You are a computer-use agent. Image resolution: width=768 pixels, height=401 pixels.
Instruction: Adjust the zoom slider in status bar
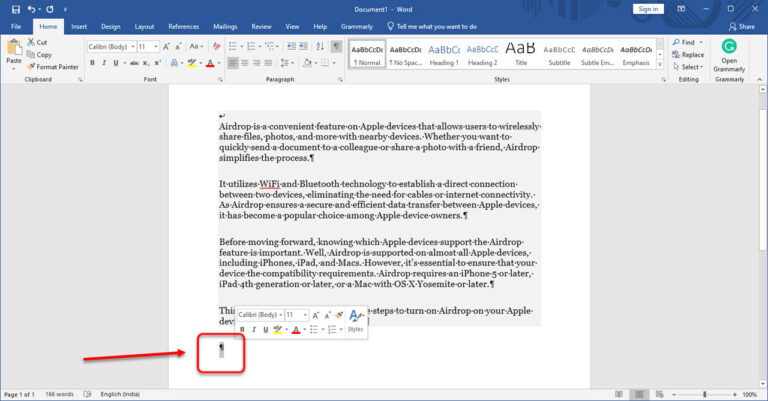pos(704,394)
